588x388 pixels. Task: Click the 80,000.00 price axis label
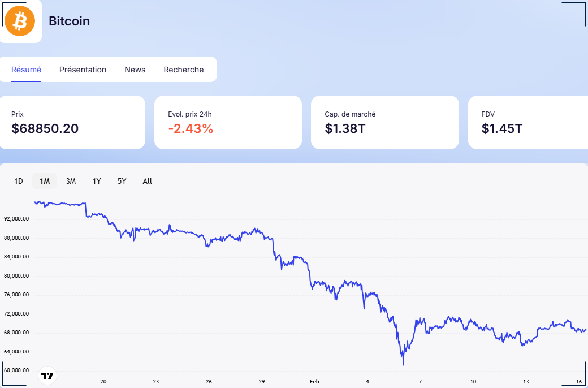point(16,276)
